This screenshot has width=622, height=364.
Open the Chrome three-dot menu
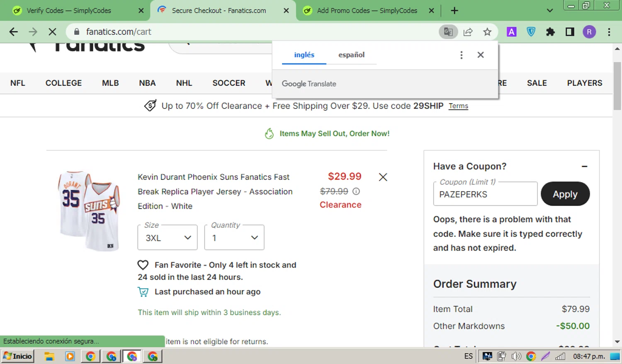click(609, 32)
